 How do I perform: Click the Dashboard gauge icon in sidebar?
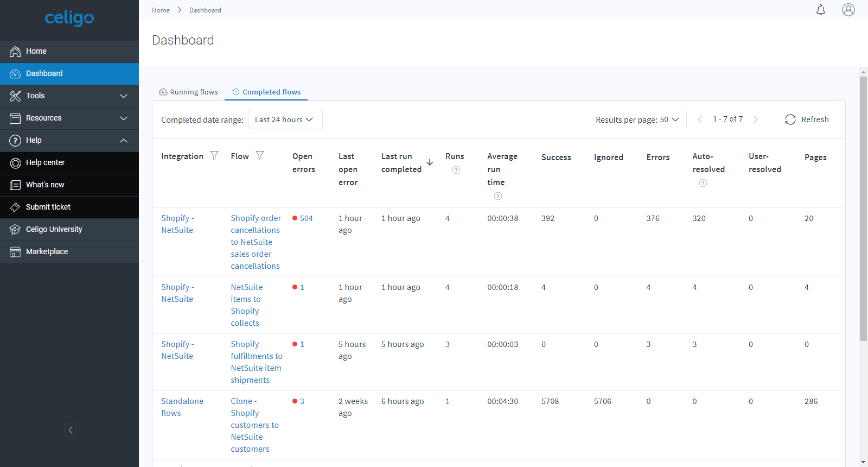click(x=15, y=74)
